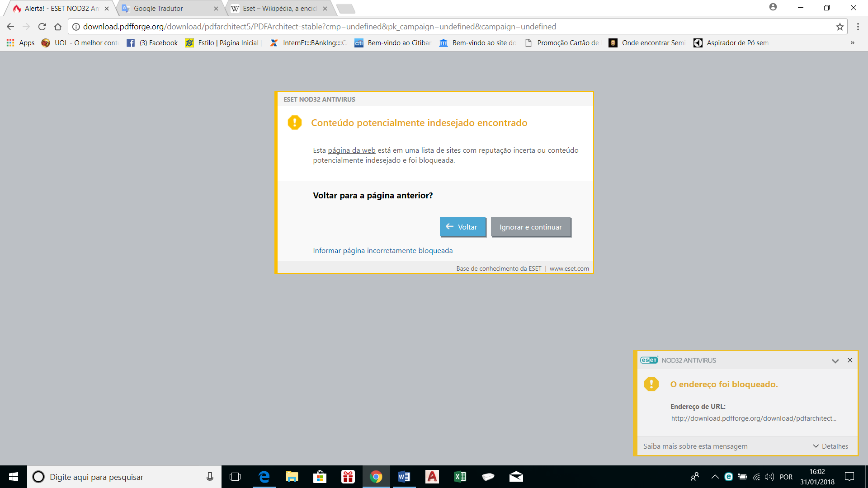
Task: Open the UOL bookmark
Action: pyautogui.click(x=80, y=43)
